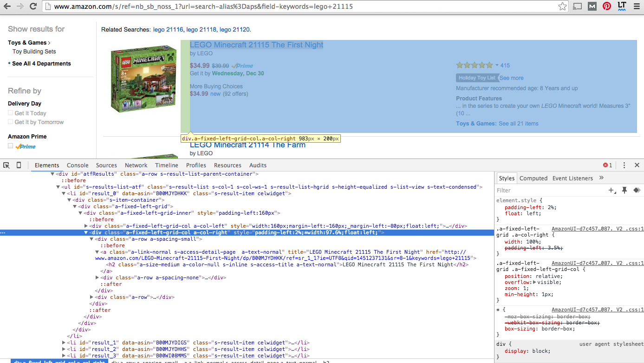Screen dimensions: 644x363
Task: Click the red error count indicator
Action: pyautogui.click(x=607, y=165)
